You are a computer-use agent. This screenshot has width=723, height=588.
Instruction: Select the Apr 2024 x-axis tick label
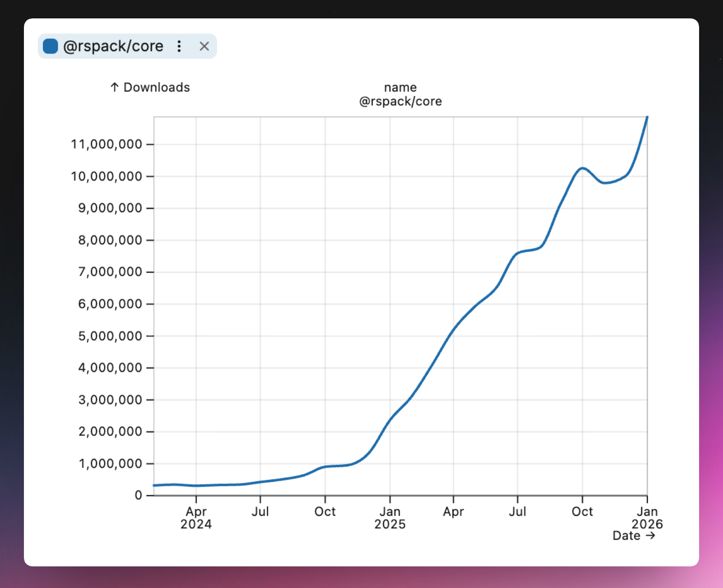tap(196, 518)
